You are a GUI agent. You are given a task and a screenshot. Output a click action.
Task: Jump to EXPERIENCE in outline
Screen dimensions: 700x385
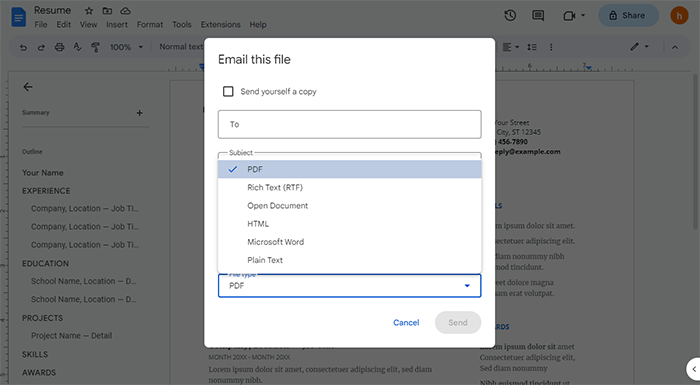tap(46, 191)
